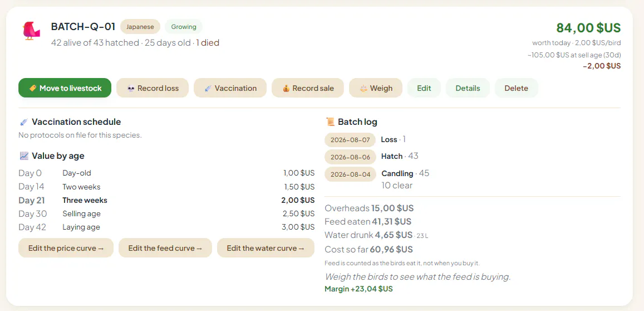Click the Loss · 1 log entry

coord(394,139)
